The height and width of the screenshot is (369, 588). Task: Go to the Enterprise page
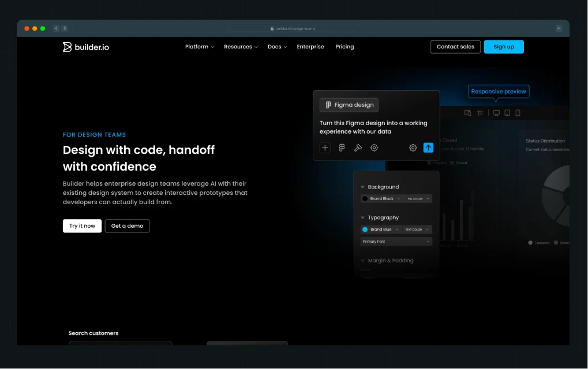(x=310, y=47)
